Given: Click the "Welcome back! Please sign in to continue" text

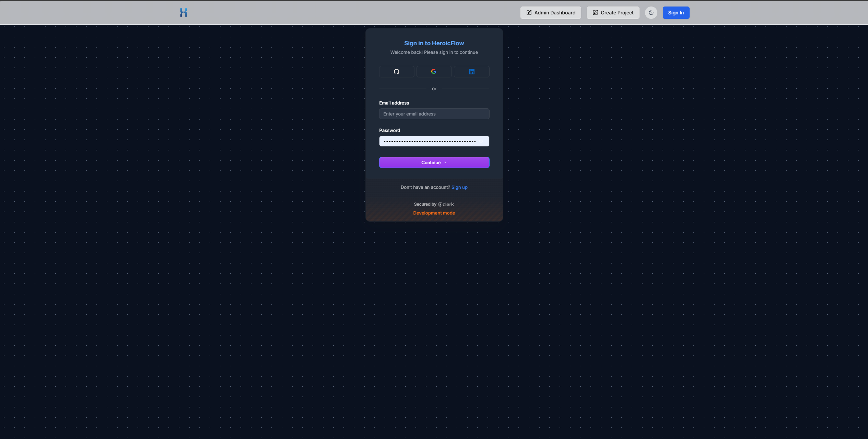Looking at the screenshot, I should (434, 52).
